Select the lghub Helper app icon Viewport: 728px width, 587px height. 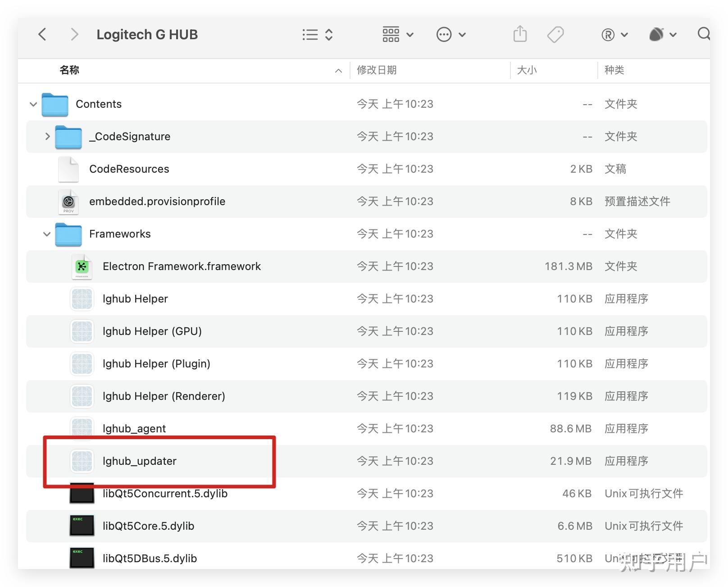(x=82, y=299)
